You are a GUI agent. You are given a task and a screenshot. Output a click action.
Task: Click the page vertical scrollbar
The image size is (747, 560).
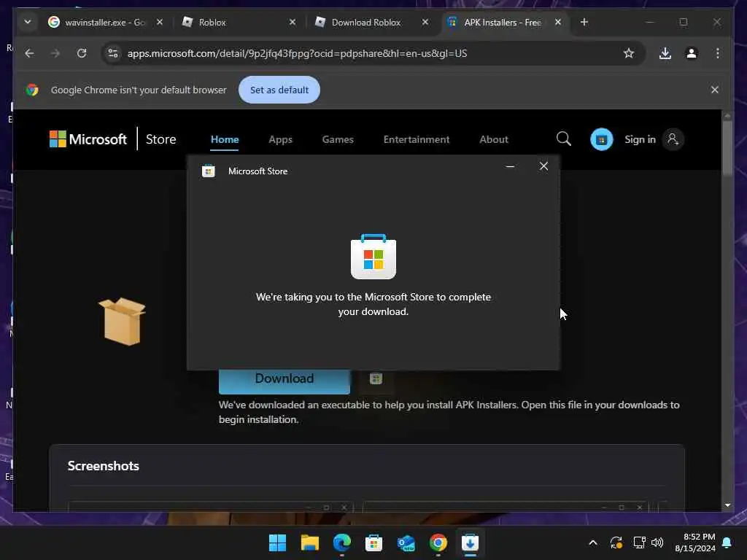[727, 147]
